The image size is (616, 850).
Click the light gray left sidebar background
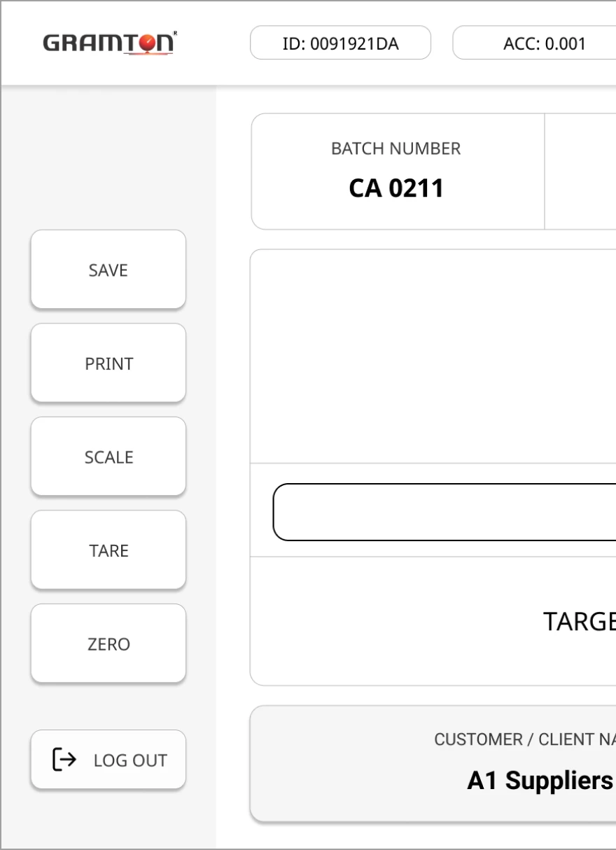(x=108, y=161)
